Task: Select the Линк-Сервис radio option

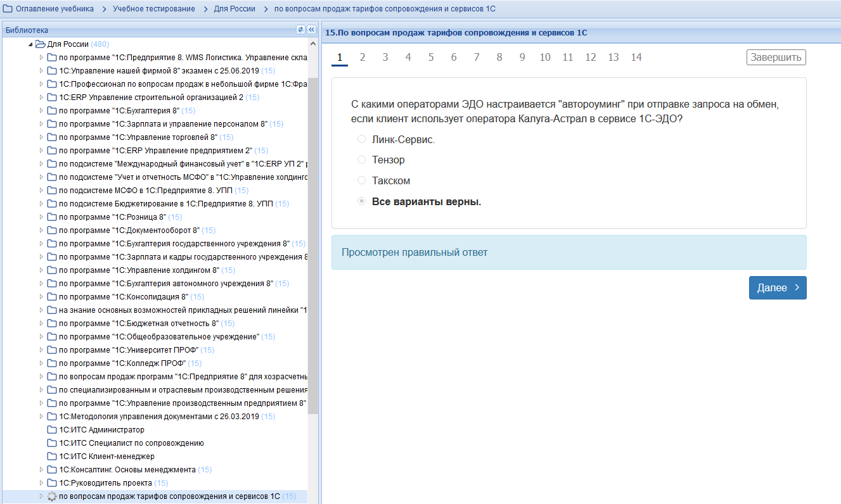Action: [362, 139]
